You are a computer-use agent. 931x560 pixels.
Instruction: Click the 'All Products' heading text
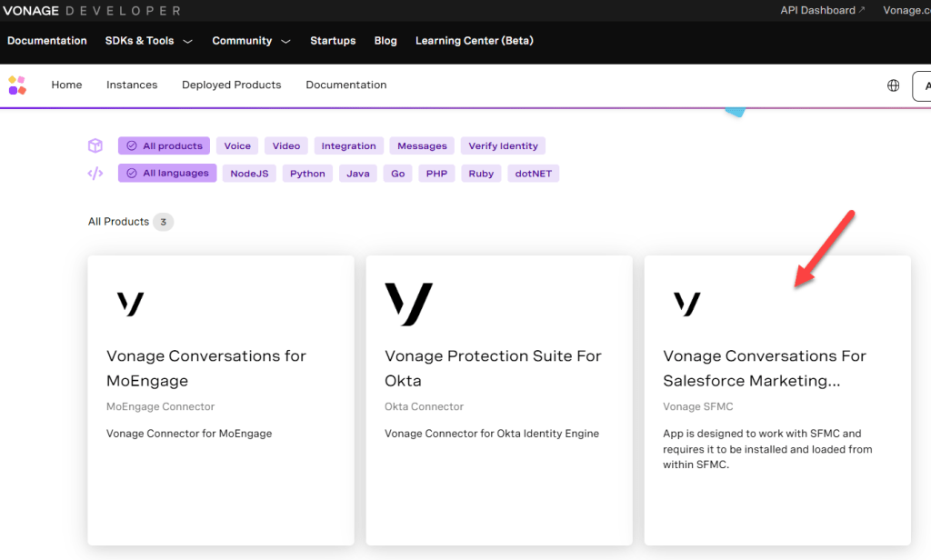click(x=119, y=222)
